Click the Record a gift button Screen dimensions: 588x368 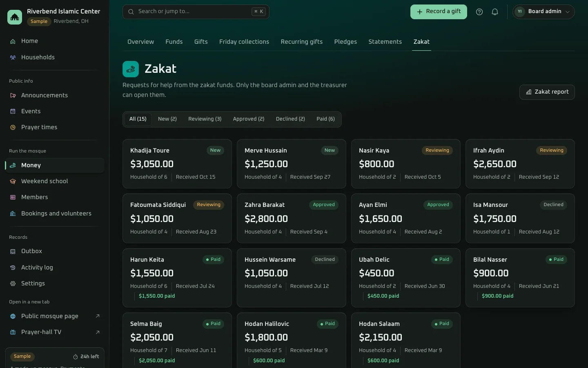pos(439,12)
